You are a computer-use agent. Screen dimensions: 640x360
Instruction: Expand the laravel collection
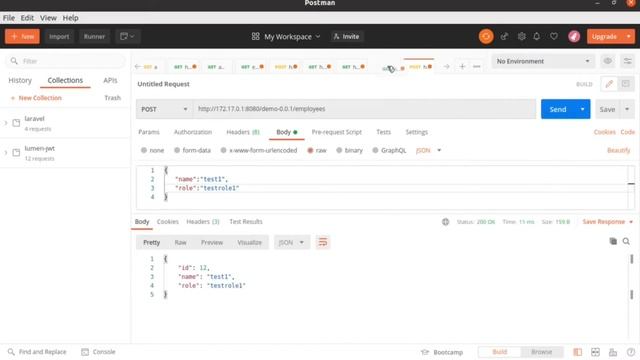click(6, 123)
